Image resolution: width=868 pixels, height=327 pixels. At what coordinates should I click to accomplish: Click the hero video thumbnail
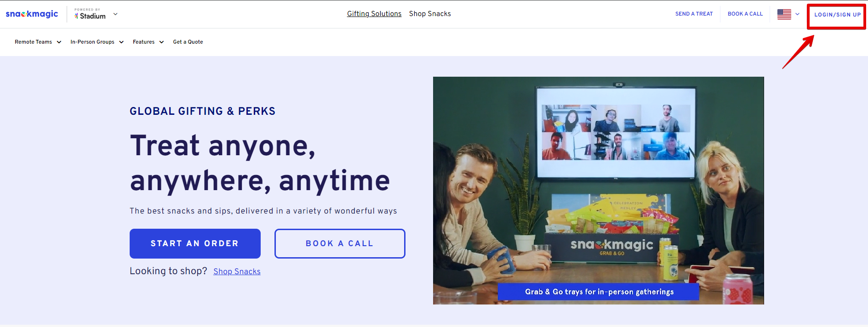pos(598,191)
